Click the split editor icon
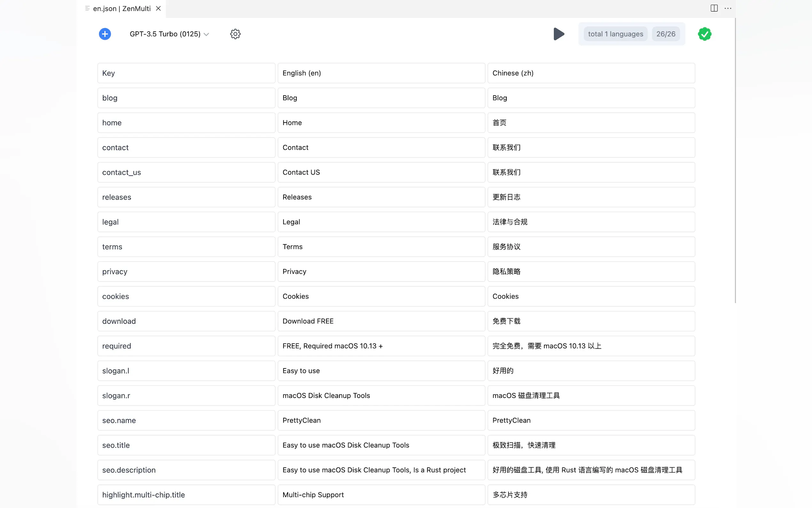 coord(714,8)
